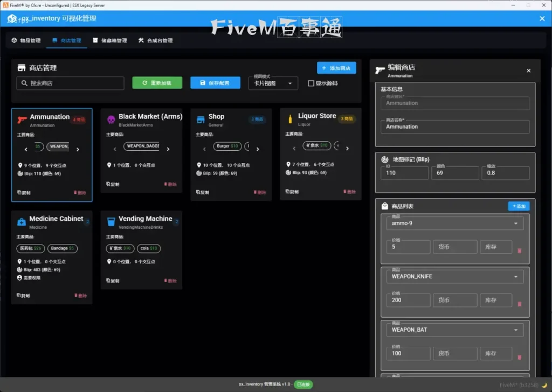
Task: Click the medical kit icon on Medicine Cabinet card
Action: pyautogui.click(x=22, y=222)
